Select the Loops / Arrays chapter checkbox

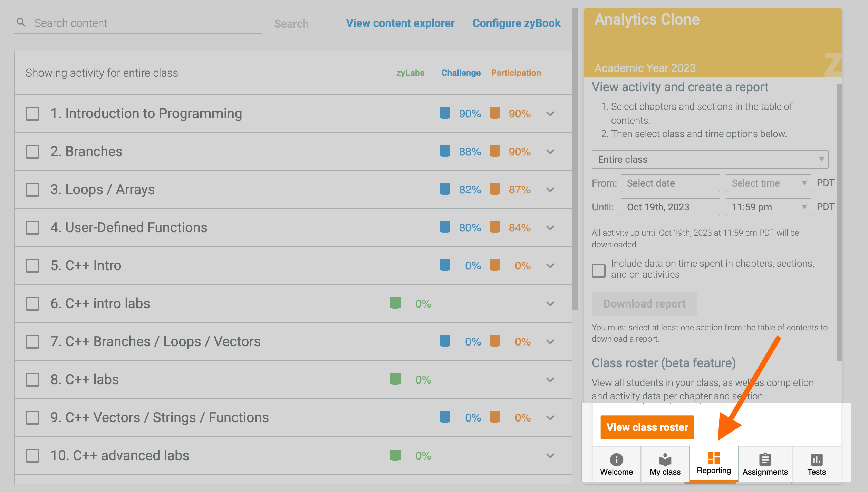(x=32, y=190)
